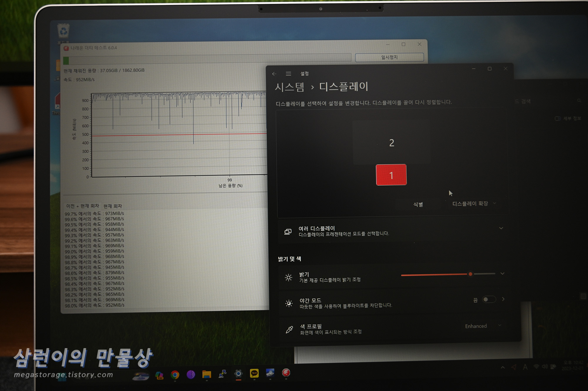Select display 1 red rectangle

click(x=391, y=175)
